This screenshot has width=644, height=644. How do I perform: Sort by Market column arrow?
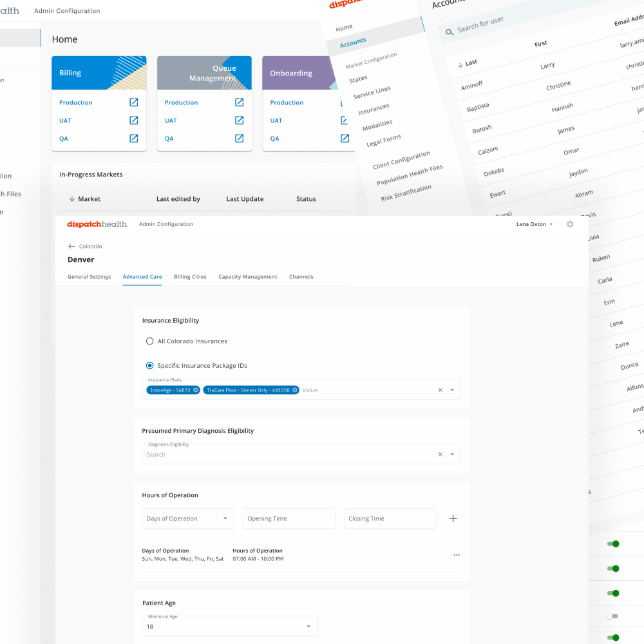pyautogui.click(x=72, y=199)
